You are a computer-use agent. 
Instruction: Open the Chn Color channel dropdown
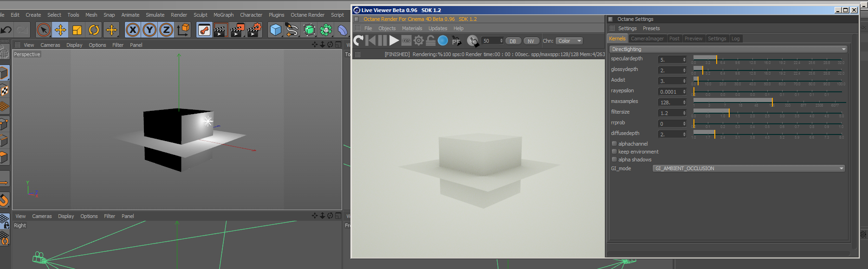(x=569, y=41)
